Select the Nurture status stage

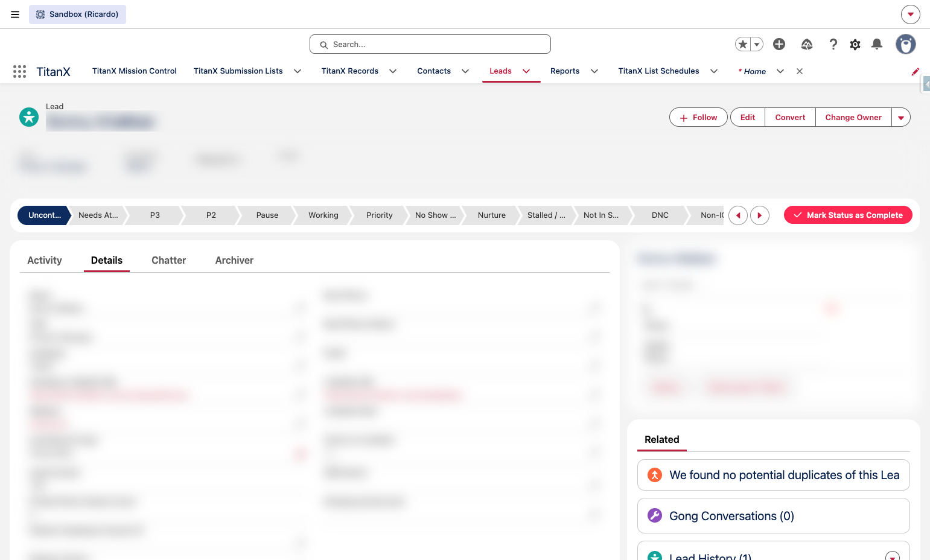[x=492, y=215]
